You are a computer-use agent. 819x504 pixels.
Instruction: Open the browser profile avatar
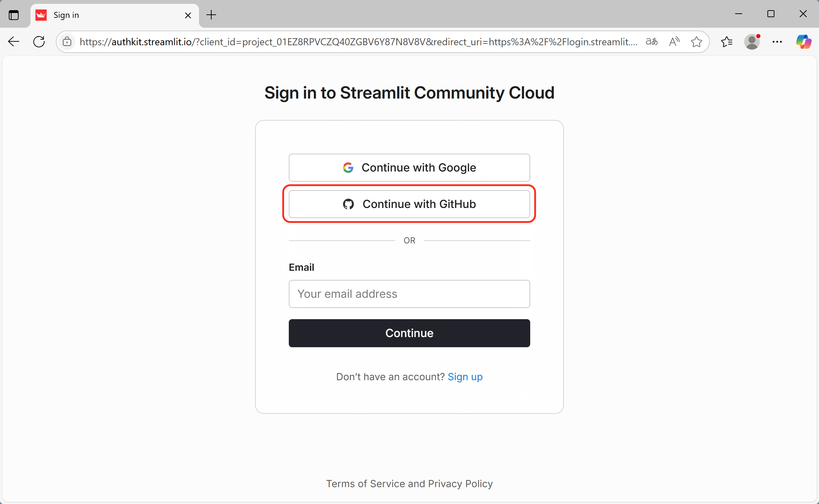pyautogui.click(x=752, y=42)
